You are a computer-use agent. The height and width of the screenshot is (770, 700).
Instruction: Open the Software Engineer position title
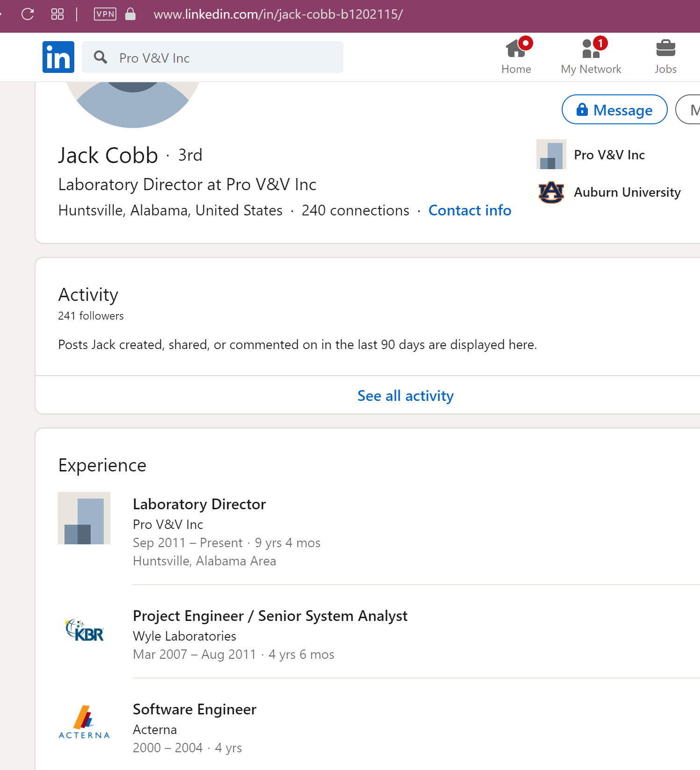[x=194, y=709]
